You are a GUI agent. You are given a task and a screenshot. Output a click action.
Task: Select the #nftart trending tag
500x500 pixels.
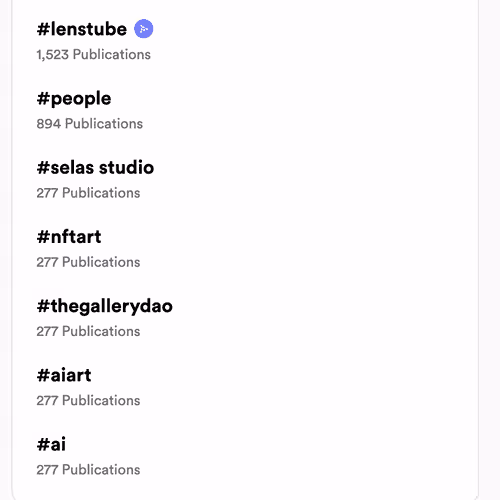[69, 237]
